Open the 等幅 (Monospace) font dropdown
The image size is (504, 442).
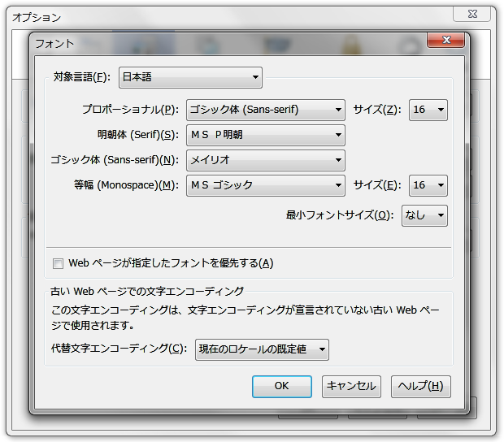(266, 185)
